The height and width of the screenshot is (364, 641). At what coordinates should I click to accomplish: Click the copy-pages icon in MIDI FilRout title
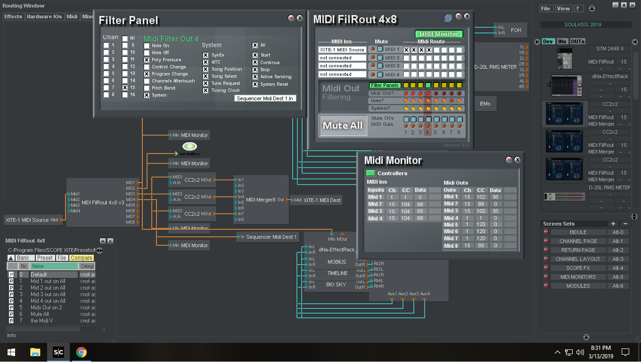click(x=448, y=18)
